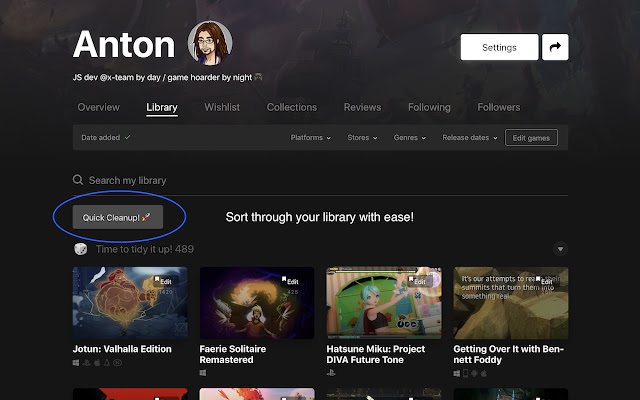Open the Collections tab
This screenshot has height=400, width=640.
(291, 107)
